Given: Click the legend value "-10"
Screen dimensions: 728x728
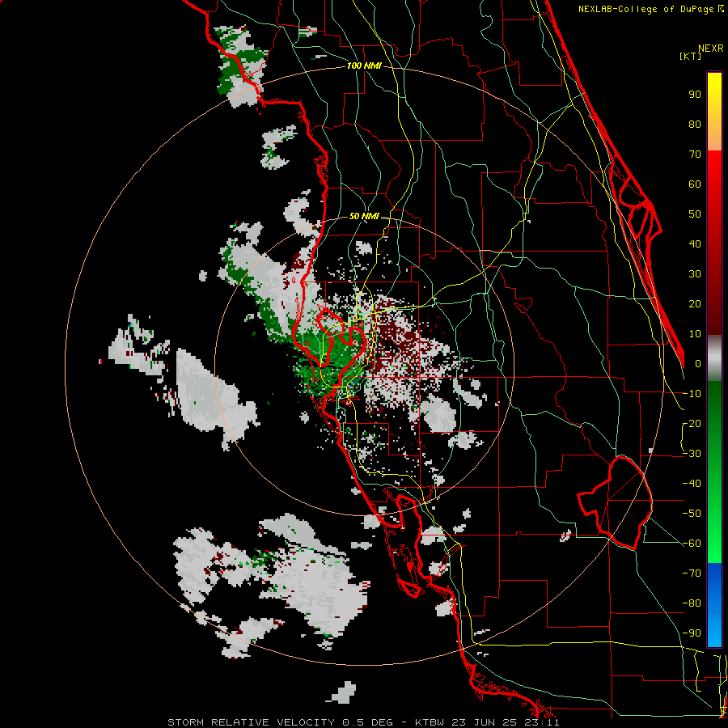Looking at the screenshot, I should (x=692, y=394).
